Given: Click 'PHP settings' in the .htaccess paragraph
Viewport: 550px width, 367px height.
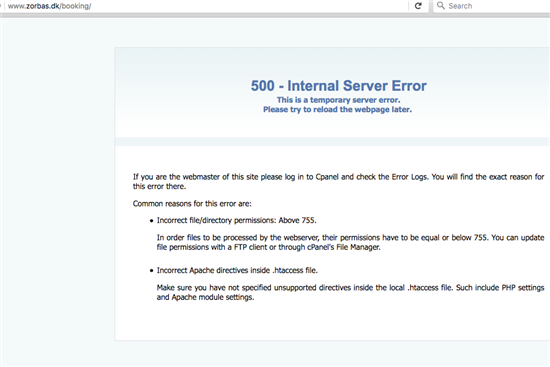Looking at the screenshot, I should click(x=523, y=288).
